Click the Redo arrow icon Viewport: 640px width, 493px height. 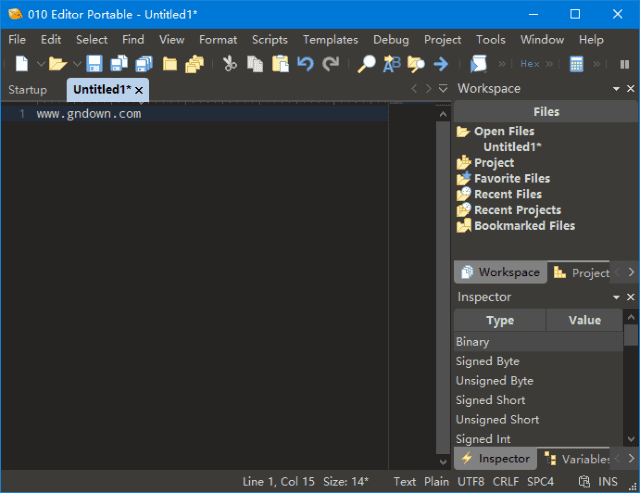[330, 64]
